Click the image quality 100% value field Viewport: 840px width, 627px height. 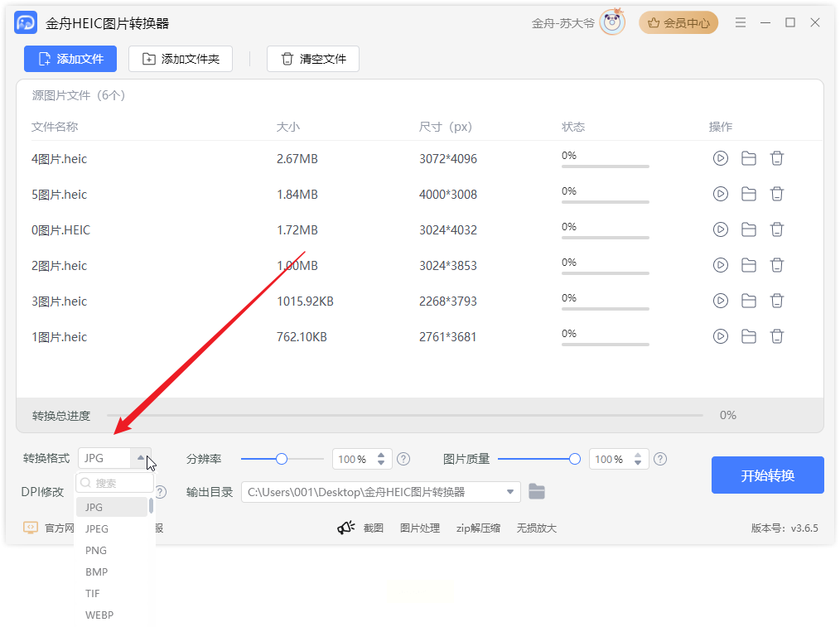coord(610,459)
